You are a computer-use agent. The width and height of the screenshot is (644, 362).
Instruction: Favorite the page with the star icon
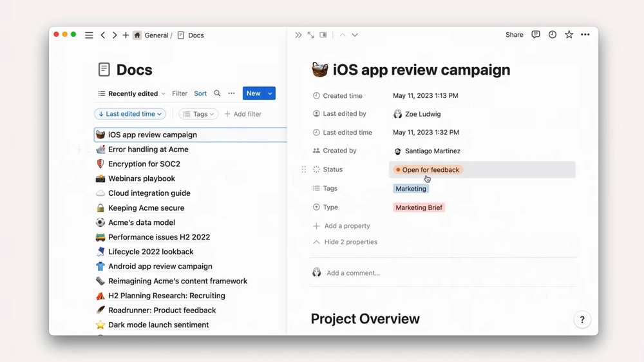pyautogui.click(x=569, y=35)
